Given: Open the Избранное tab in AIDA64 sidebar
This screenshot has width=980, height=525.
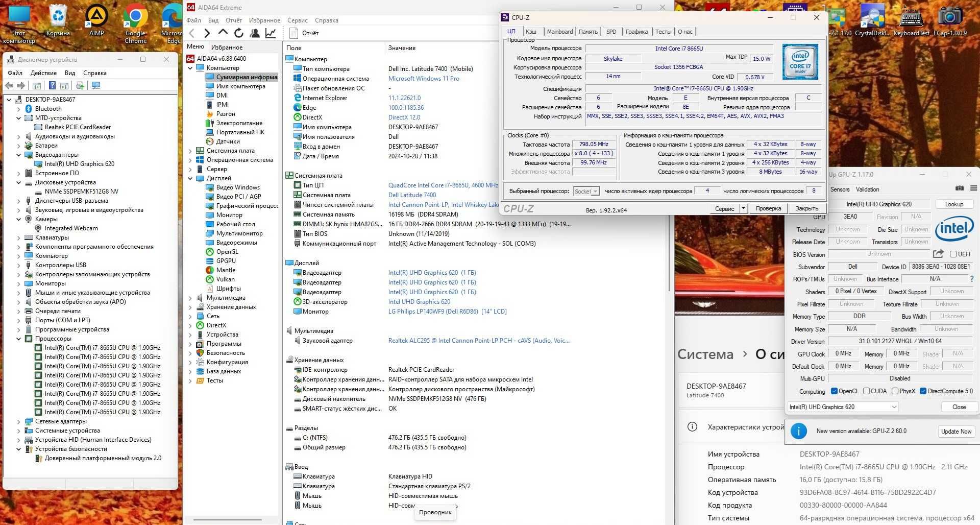Looking at the screenshot, I should click(x=227, y=47).
